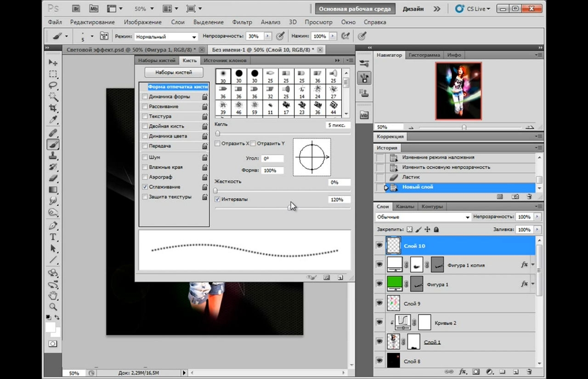Open Preset Manager from Brush panel footer
This screenshot has width=588, height=379.
[x=327, y=277]
